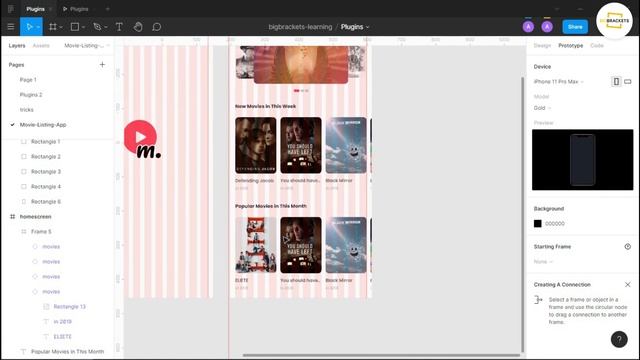This screenshot has width=640, height=360.
Task: Click the black background color swatch
Action: point(538,223)
